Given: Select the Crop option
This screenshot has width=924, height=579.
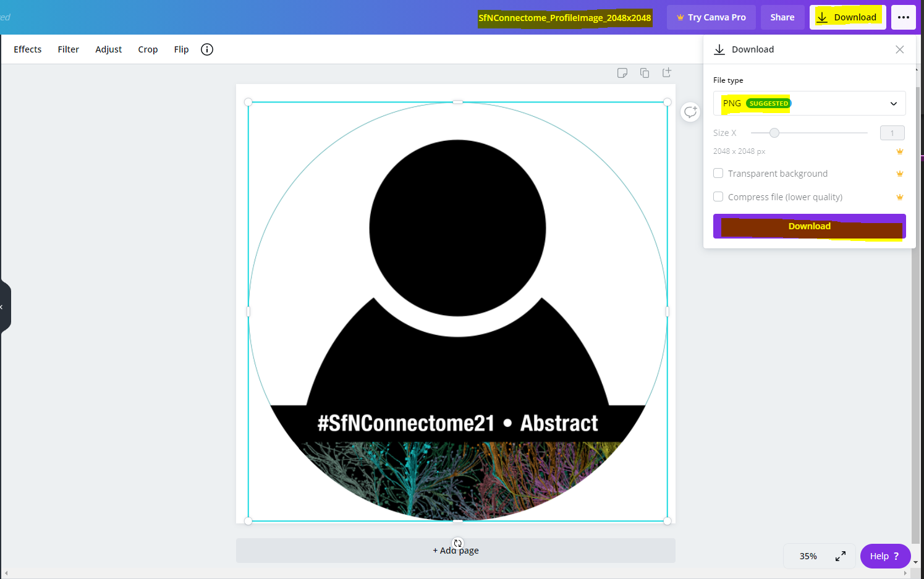Looking at the screenshot, I should pyautogui.click(x=148, y=49).
